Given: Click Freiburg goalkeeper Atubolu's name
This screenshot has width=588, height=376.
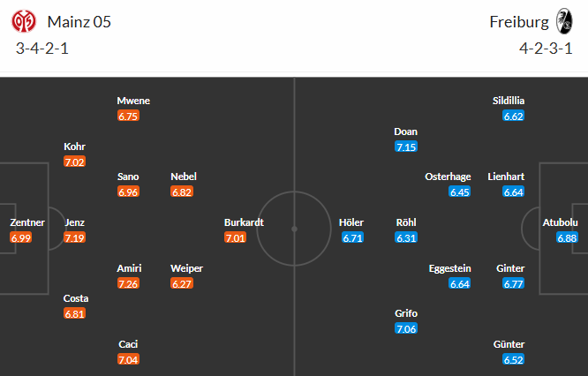Looking at the screenshot, I should [x=561, y=222].
